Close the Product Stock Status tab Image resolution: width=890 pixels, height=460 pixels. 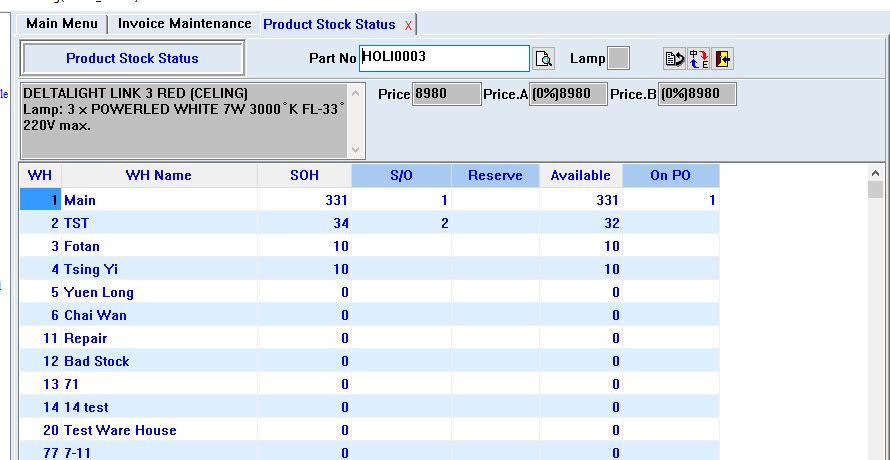tap(407, 24)
